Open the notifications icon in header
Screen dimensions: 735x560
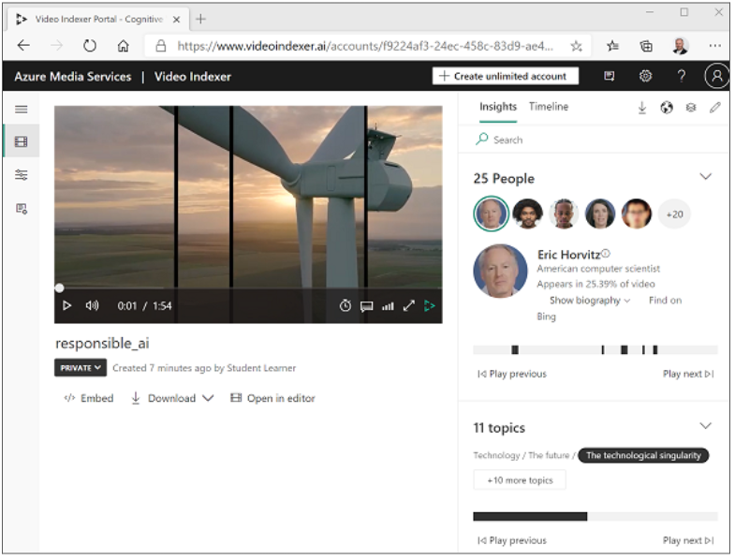pyautogui.click(x=610, y=77)
